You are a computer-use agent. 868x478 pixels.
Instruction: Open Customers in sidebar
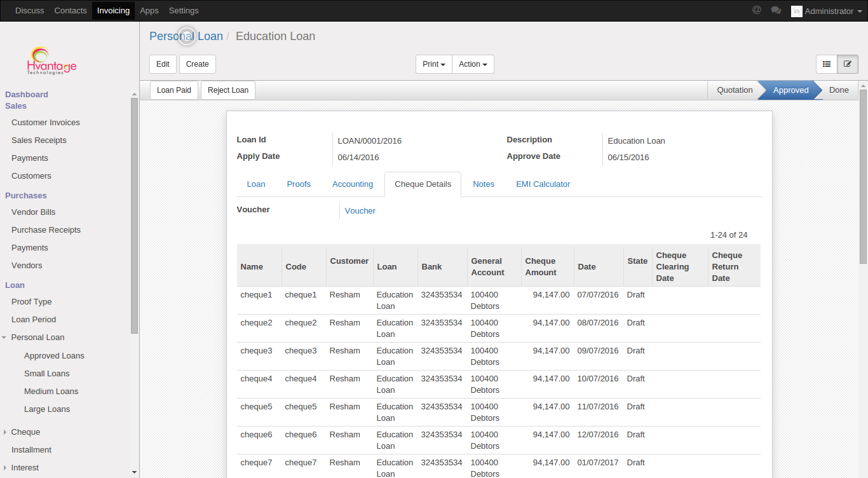click(x=31, y=176)
